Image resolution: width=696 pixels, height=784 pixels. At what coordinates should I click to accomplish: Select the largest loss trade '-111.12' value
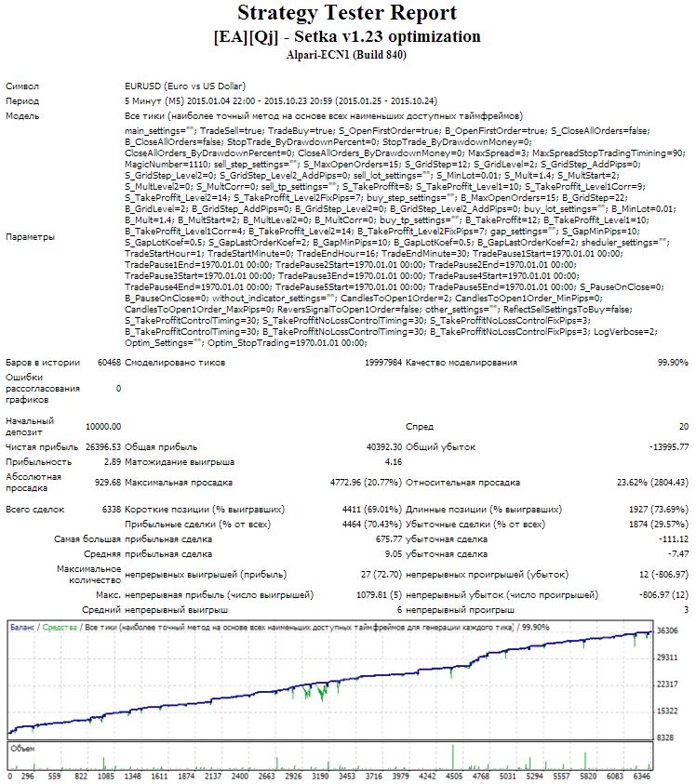(674, 539)
